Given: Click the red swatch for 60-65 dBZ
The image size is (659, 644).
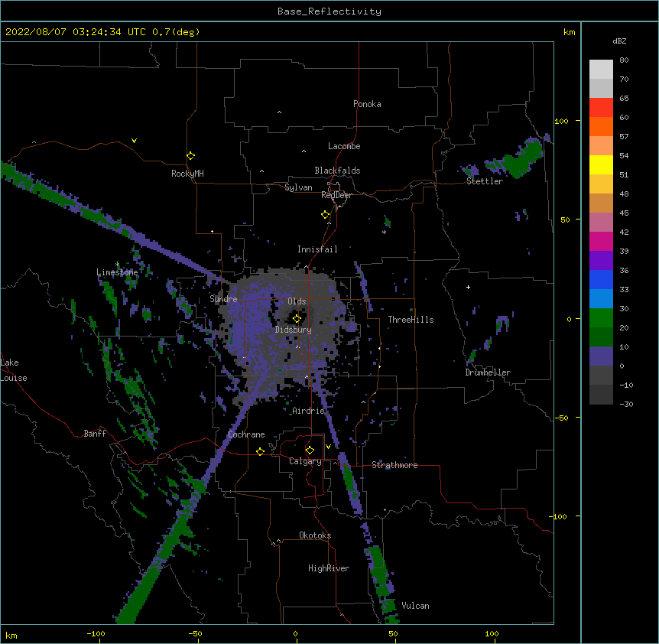Looking at the screenshot, I should coord(601,108).
